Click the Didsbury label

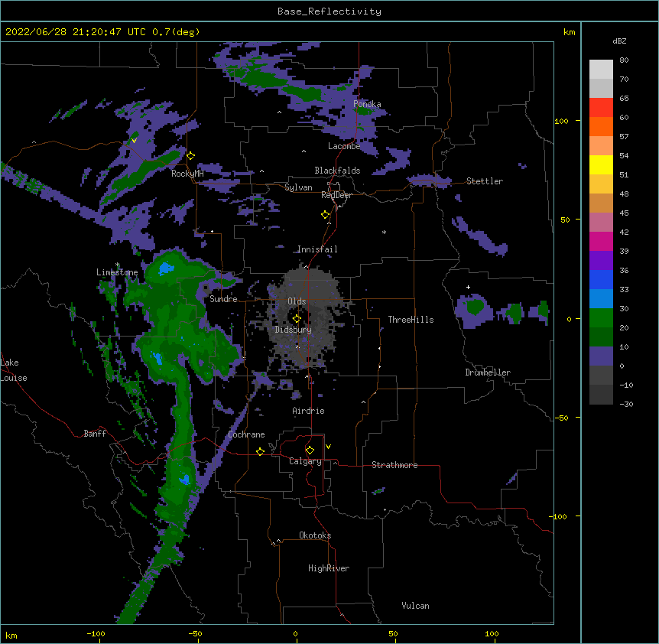pos(294,330)
